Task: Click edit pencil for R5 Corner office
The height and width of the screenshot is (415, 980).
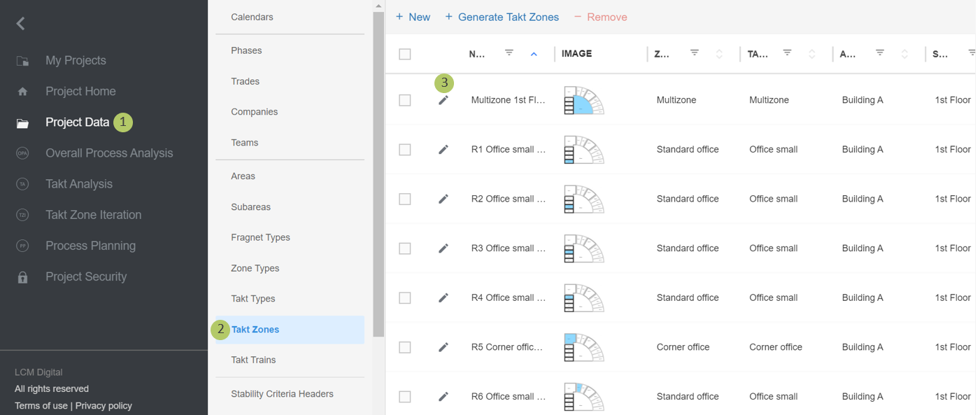Action: [443, 347]
